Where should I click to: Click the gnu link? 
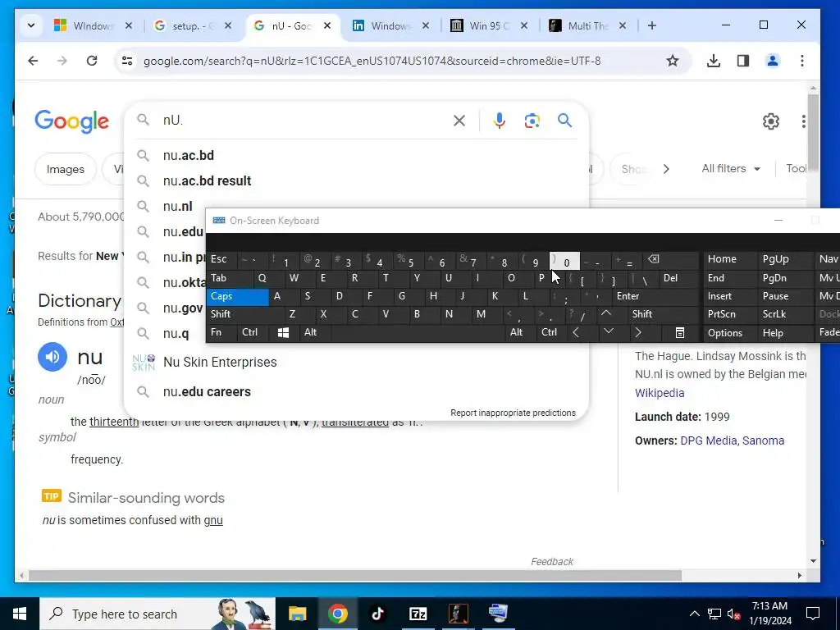[x=213, y=521]
